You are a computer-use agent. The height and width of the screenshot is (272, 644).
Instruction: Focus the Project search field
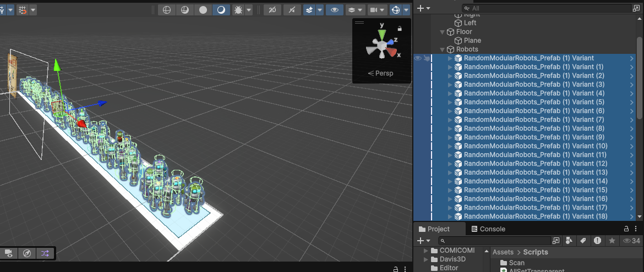494,241
